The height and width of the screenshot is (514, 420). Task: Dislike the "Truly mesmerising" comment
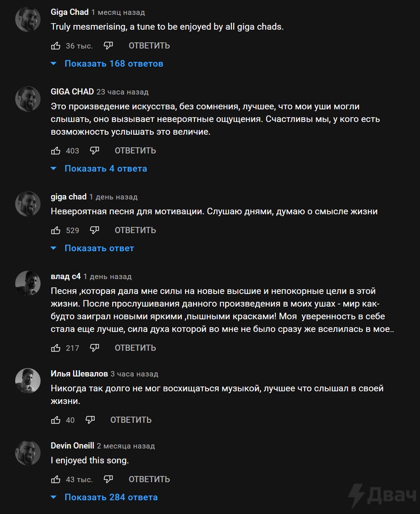click(108, 46)
